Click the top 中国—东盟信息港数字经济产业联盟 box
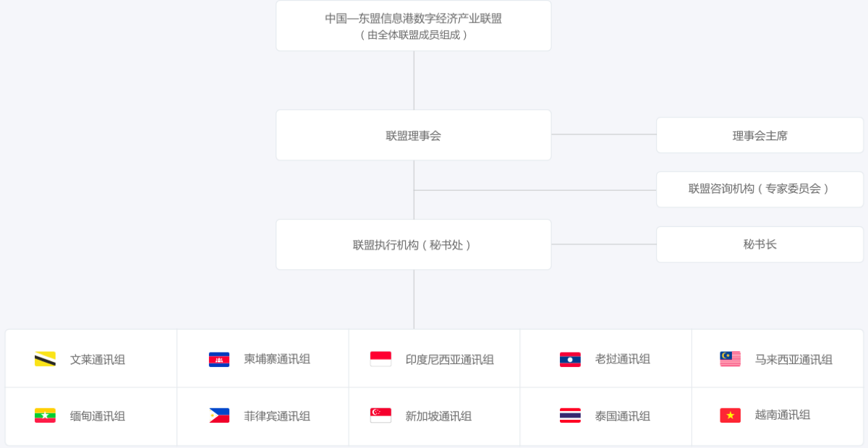 coord(414,26)
